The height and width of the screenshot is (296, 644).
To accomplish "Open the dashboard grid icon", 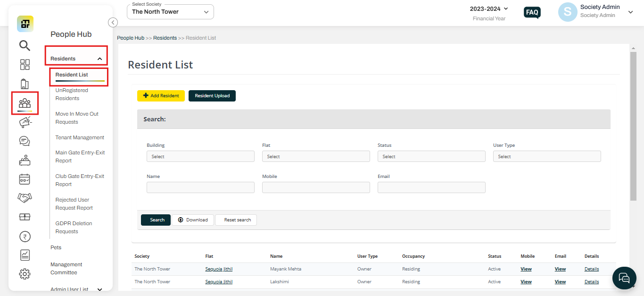I will pyautogui.click(x=25, y=65).
